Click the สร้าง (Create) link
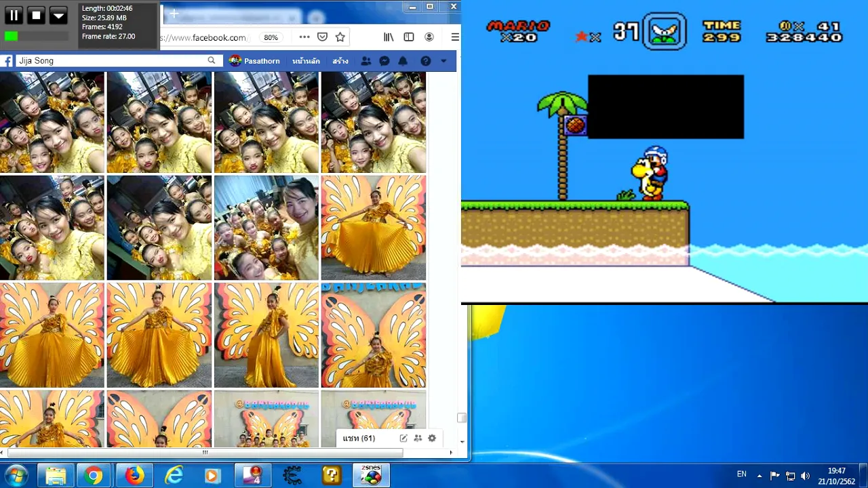868x488 pixels. point(340,61)
